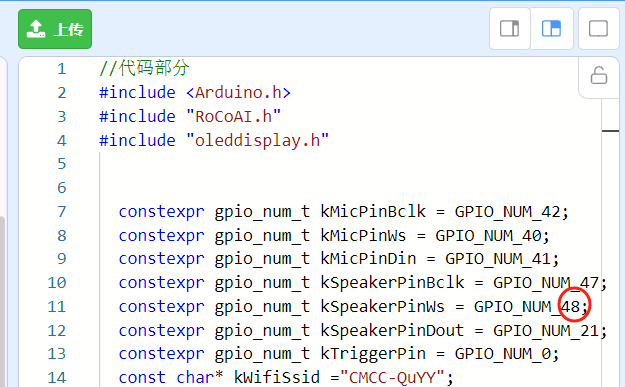The height and width of the screenshot is (387, 625).
Task: Click GPIO_NUM_42 value on line 7
Action: (507, 212)
